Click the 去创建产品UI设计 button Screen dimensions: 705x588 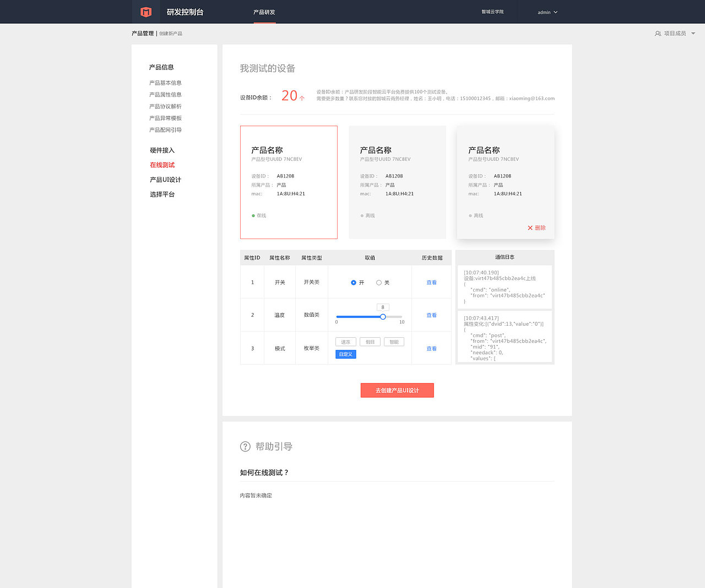(x=397, y=390)
